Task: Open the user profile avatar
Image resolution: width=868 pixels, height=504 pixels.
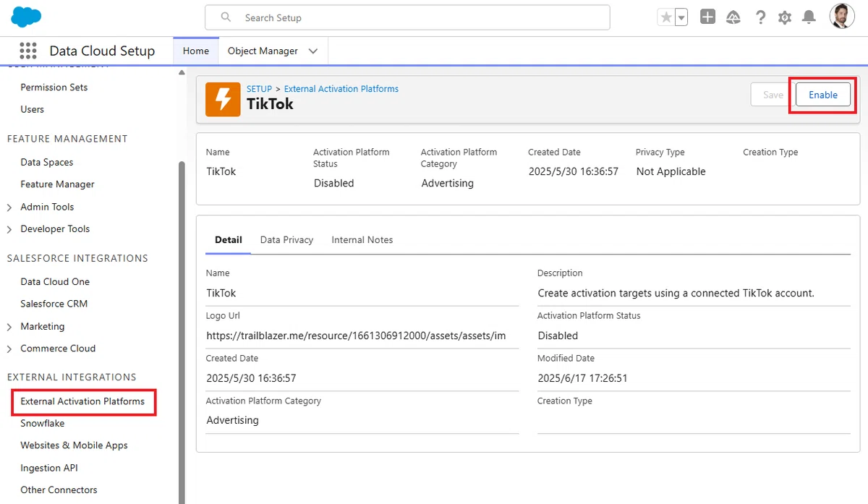Action: (841, 17)
